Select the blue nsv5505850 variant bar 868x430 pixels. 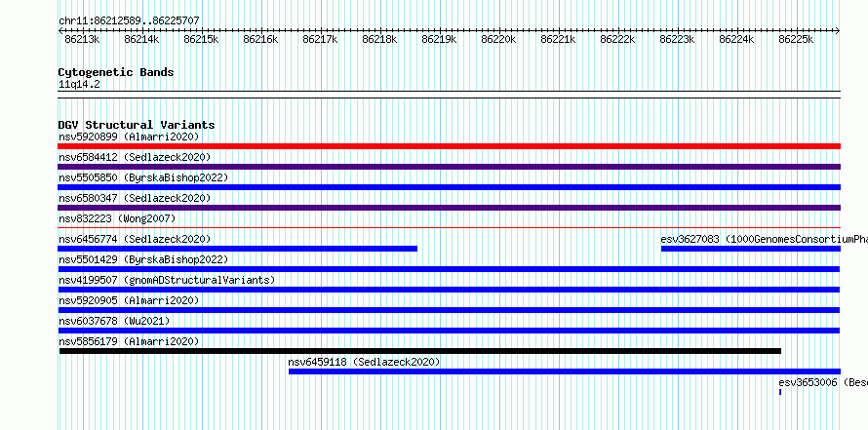tap(449, 187)
